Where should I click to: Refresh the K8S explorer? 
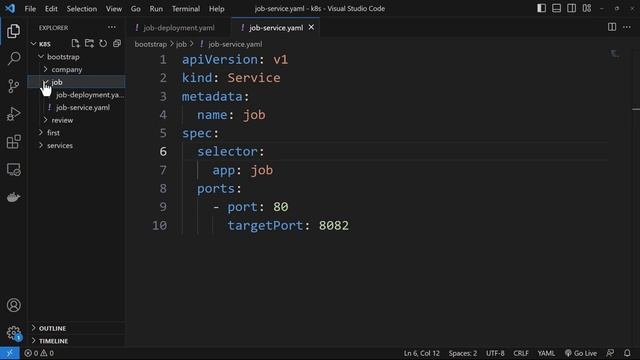(x=103, y=43)
